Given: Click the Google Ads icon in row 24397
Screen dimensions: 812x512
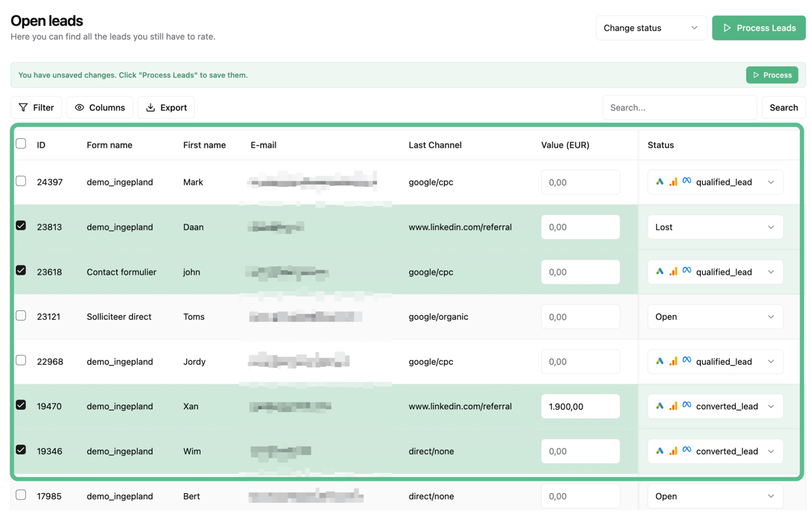Looking at the screenshot, I should tap(660, 182).
